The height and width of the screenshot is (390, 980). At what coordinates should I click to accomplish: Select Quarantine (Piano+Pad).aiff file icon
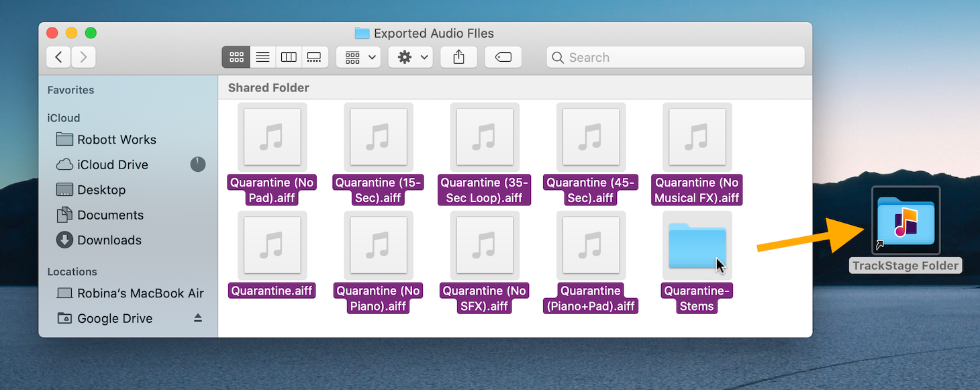coord(591,245)
